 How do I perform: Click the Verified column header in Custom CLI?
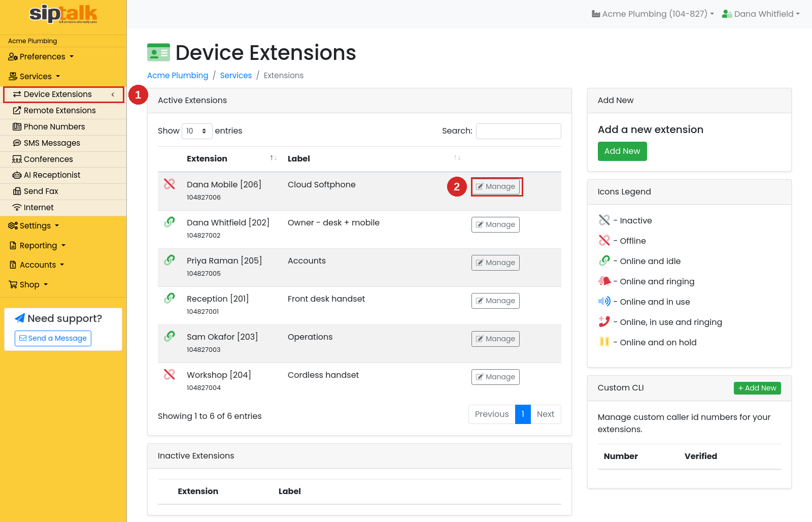tap(701, 456)
